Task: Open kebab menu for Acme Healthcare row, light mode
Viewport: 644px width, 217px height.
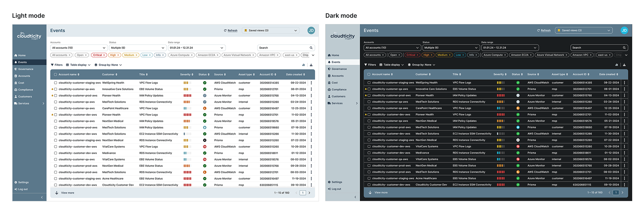Action: pyautogui.click(x=311, y=178)
